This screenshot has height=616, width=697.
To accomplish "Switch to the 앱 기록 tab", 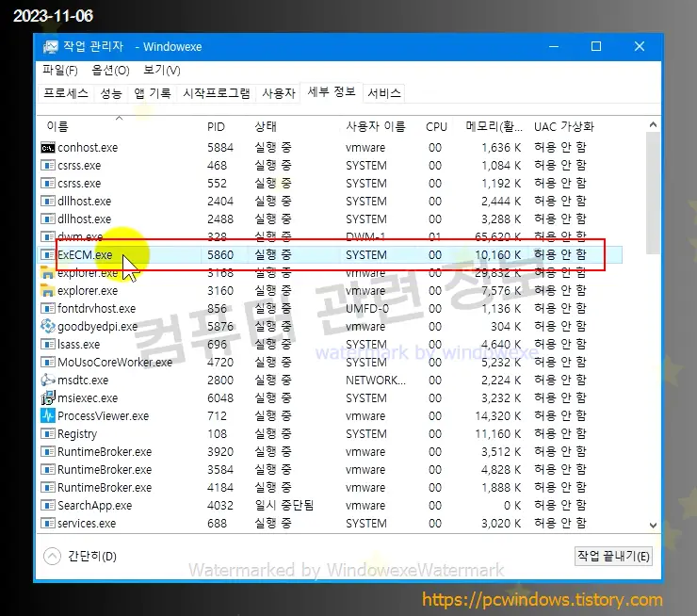I will (x=153, y=93).
